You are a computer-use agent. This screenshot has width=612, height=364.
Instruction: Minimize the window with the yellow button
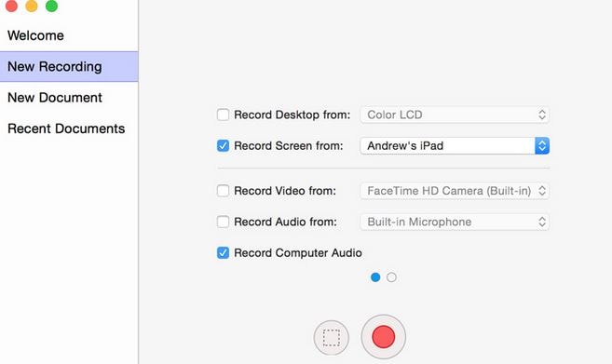[32, 6]
